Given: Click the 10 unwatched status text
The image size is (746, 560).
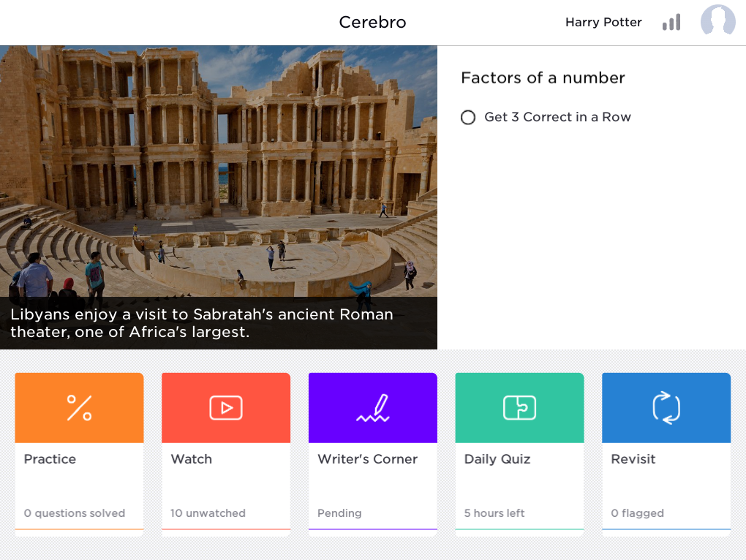Looking at the screenshot, I should pos(208,513).
